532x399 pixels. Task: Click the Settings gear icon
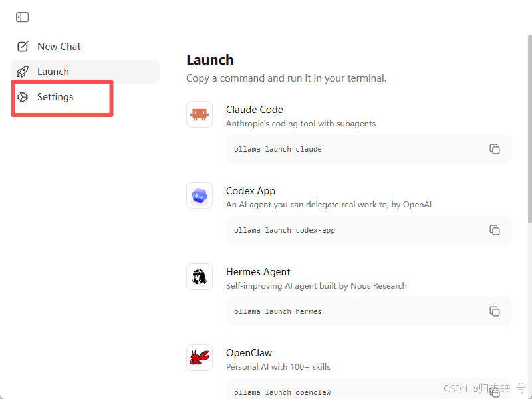click(x=23, y=97)
